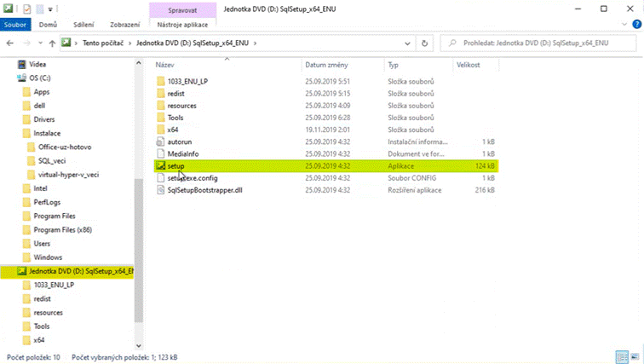The width and height of the screenshot is (644, 364).
Task: Open the Help question mark icon
Action: [x=637, y=25]
